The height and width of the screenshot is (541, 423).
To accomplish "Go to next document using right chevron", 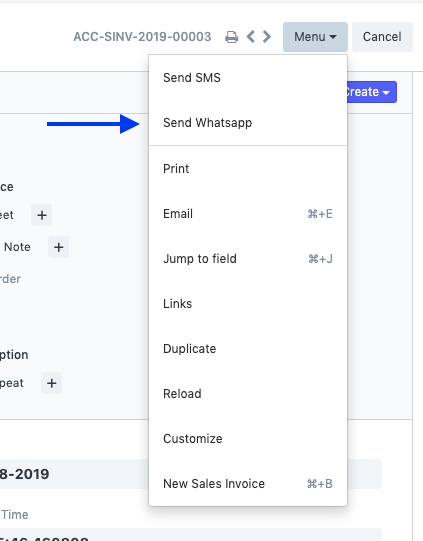I will pos(267,37).
